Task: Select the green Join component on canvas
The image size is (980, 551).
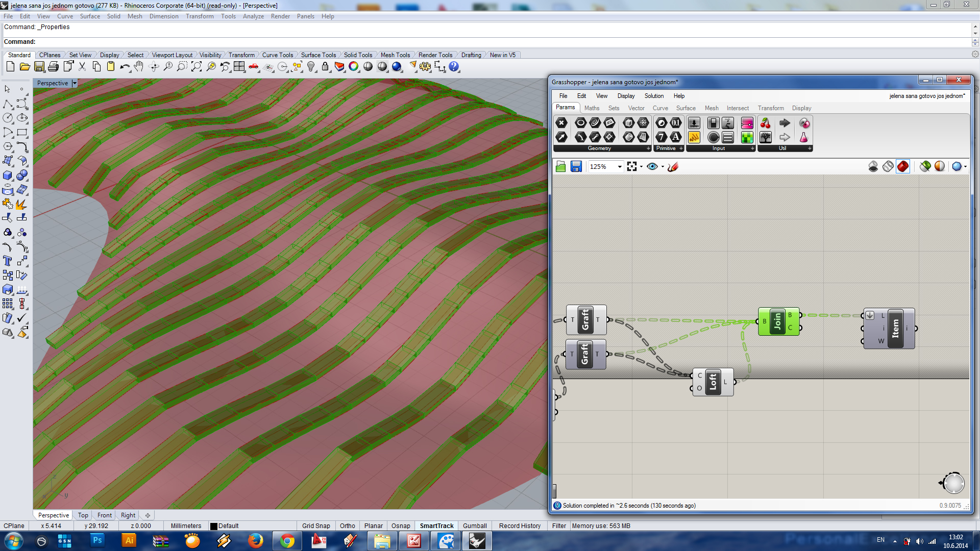Action: click(x=778, y=321)
